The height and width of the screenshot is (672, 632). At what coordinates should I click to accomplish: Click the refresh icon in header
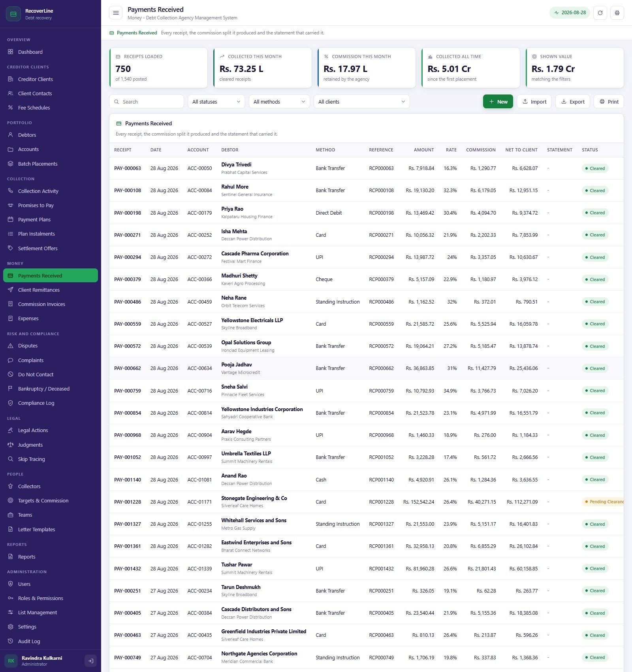pyautogui.click(x=600, y=13)
